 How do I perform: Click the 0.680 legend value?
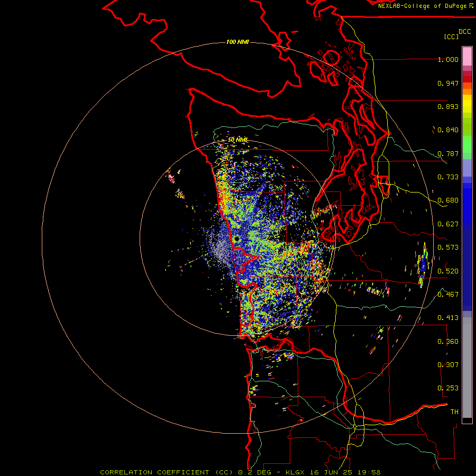pyautogui.click(x=448, y=200)
